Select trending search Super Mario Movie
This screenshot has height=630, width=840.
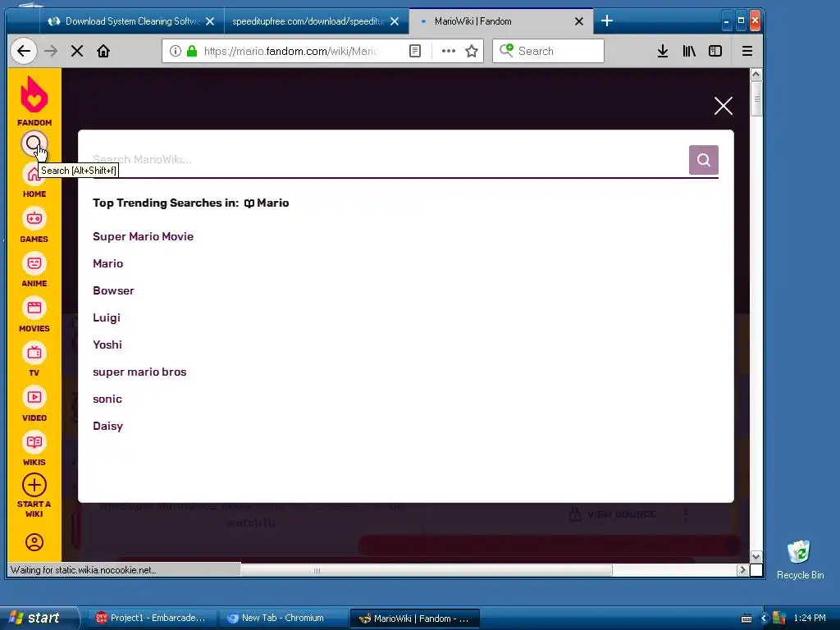143,236
